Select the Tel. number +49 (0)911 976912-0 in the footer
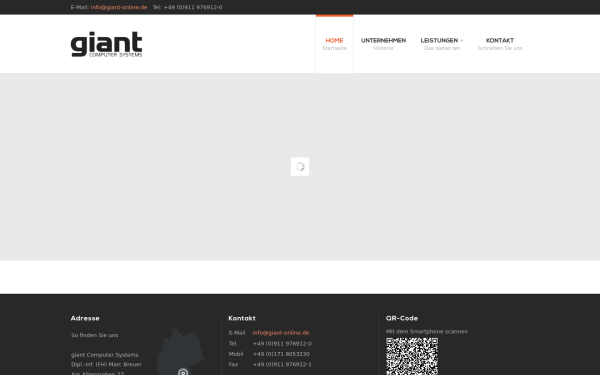The width and height of the screenshot is (600, 375). point(282,344)
